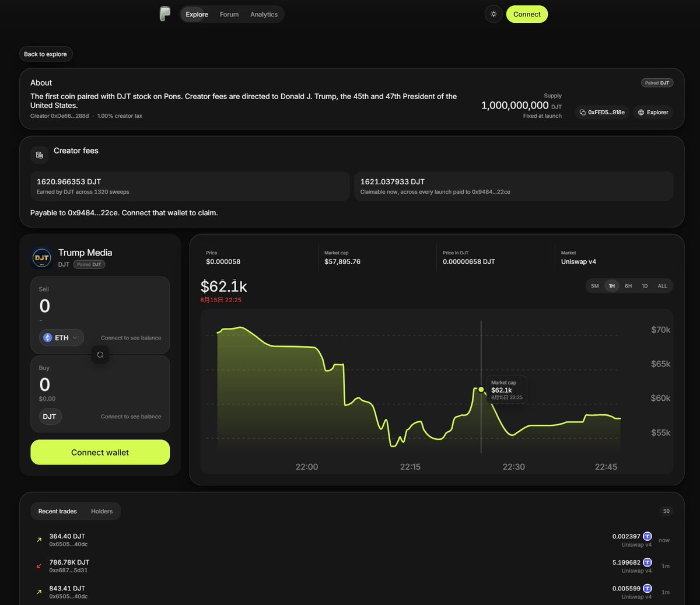
Task: Click the 843.41 DJT trade row amount
Action: [67, 588]
